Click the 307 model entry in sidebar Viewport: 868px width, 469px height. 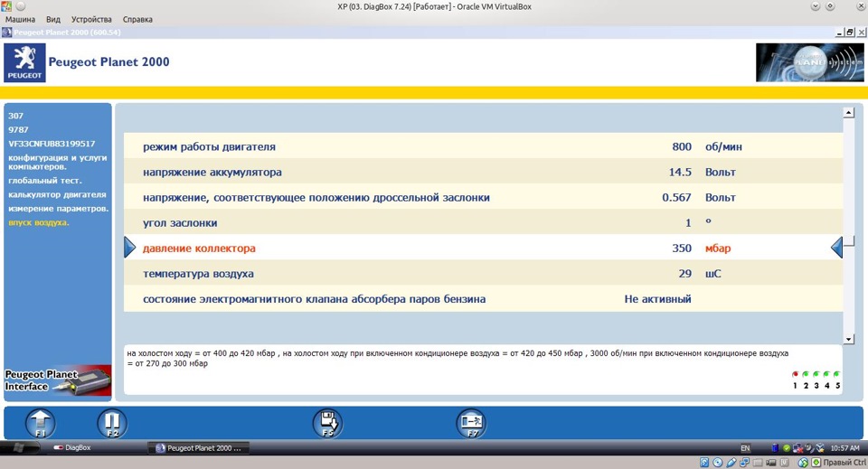click(x=15, y=116)
